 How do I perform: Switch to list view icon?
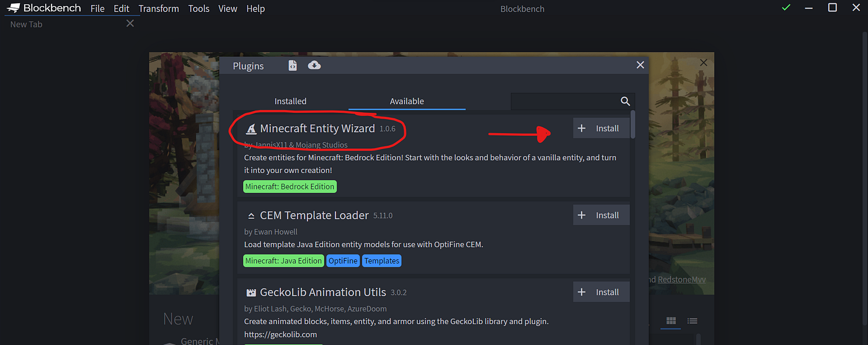[x=693, y=321]
